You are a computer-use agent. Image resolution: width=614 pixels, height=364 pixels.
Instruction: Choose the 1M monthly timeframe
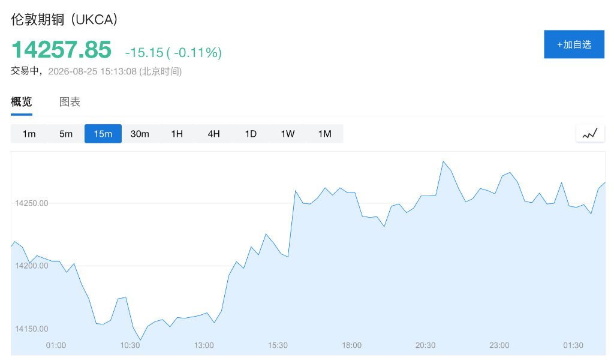click(x=324, y=134)
